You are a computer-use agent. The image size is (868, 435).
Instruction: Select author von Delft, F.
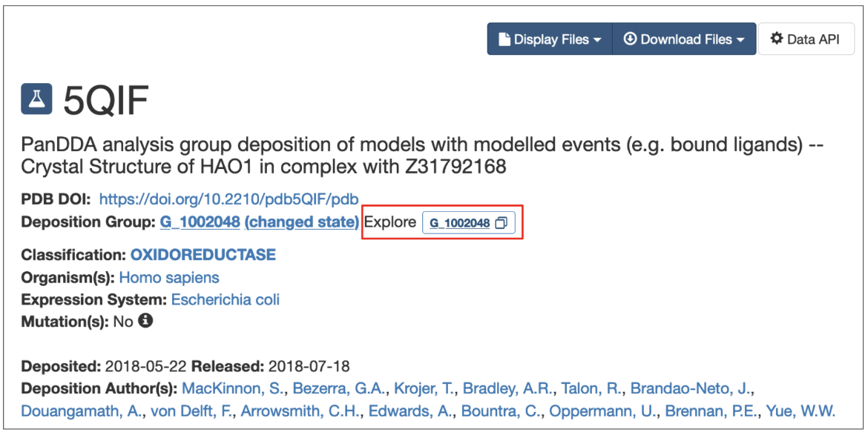click(192, 411)
